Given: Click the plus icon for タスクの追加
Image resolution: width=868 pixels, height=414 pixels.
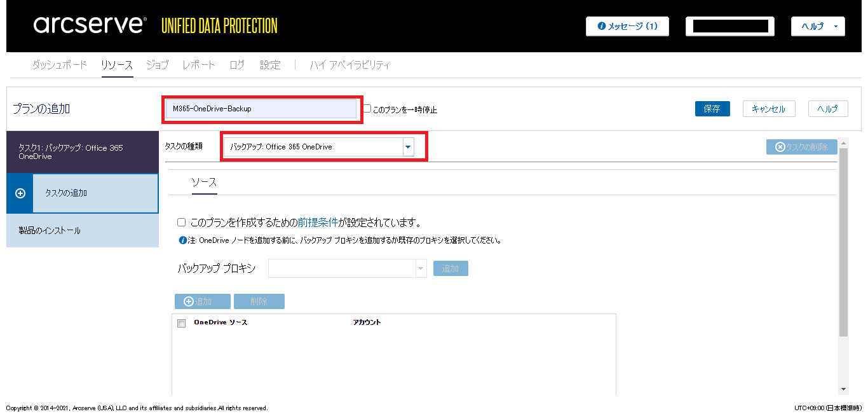Looking at the screenshot, I should tap(20, 193).
